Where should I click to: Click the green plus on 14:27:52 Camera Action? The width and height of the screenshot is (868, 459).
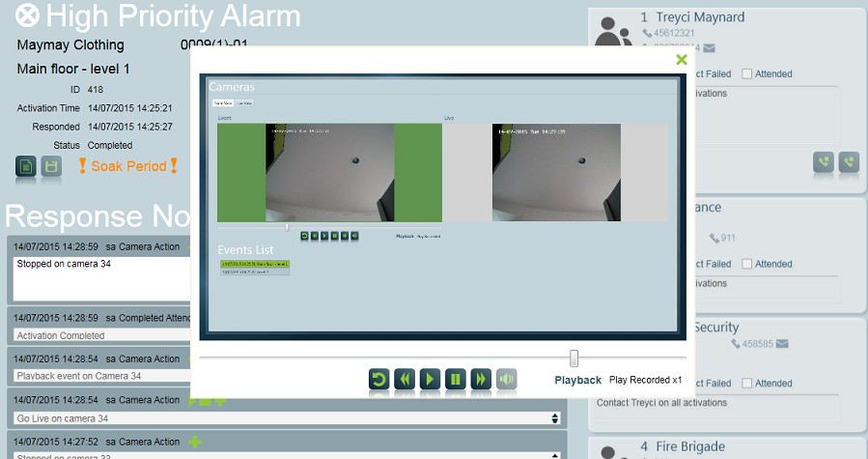195,442
